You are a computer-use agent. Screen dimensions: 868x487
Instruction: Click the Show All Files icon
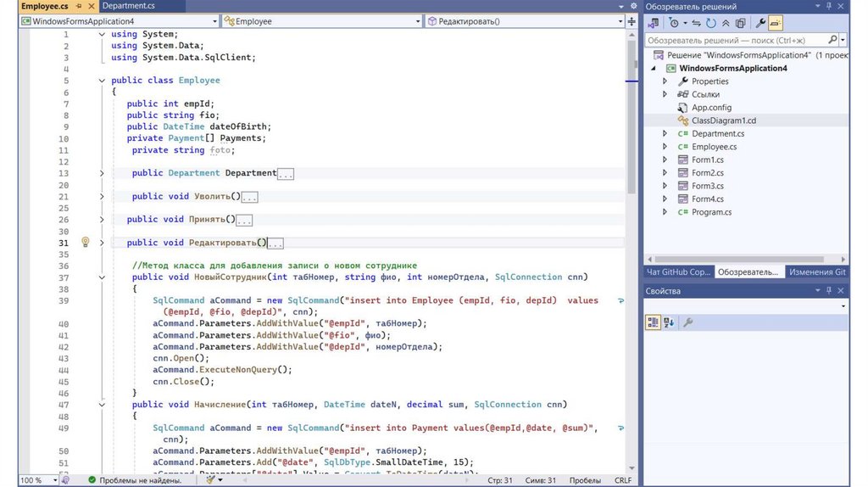click(x=740, y=23)
